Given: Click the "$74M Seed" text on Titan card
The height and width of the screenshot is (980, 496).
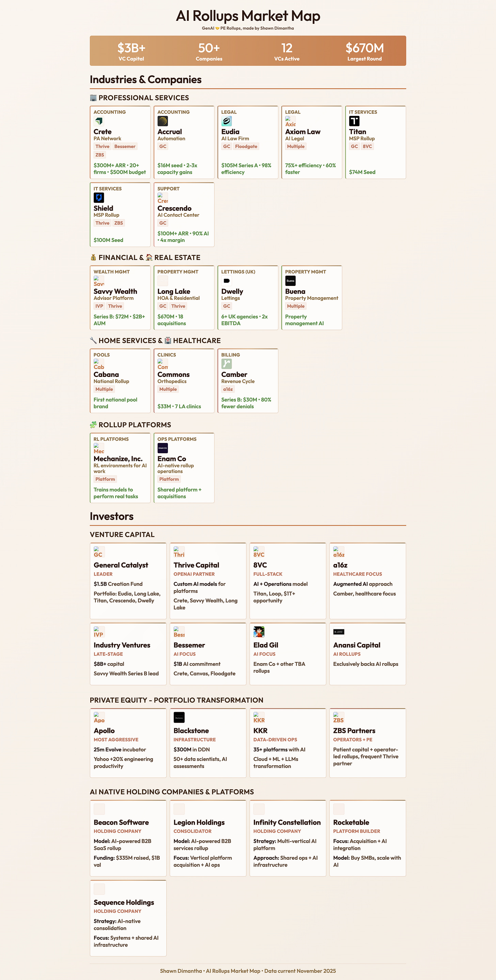Looking at the screenshot, I should [362, 172].
